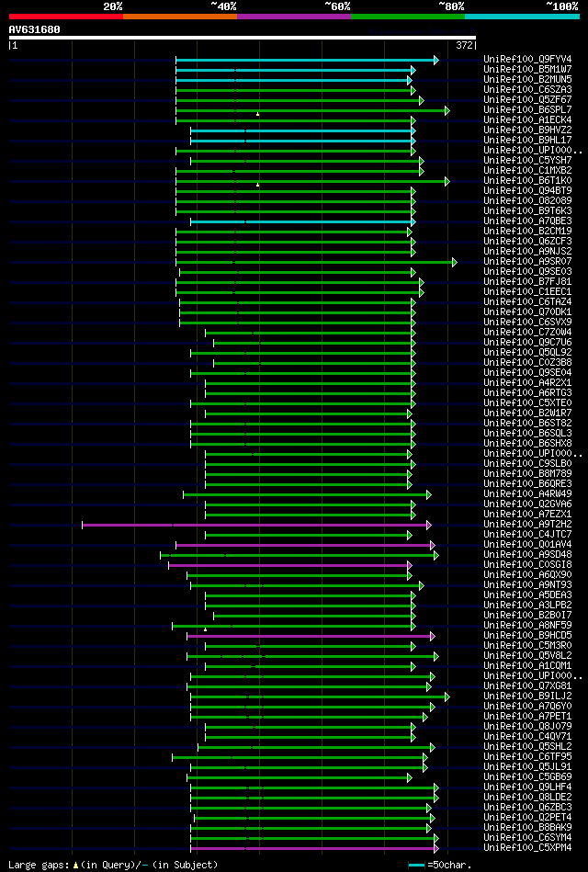Open hit UniRef100_A1ECK4

tap(527, 119)
